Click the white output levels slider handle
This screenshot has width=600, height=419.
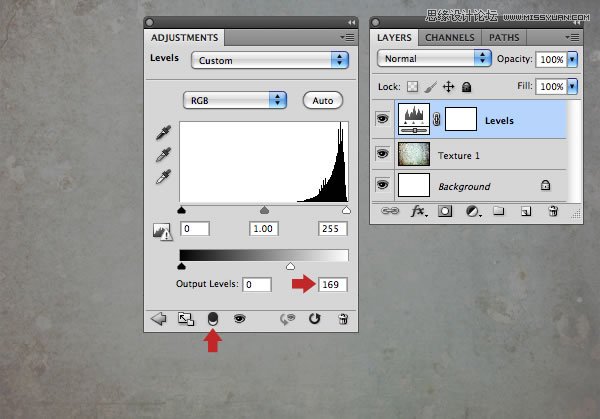[291, 267]
